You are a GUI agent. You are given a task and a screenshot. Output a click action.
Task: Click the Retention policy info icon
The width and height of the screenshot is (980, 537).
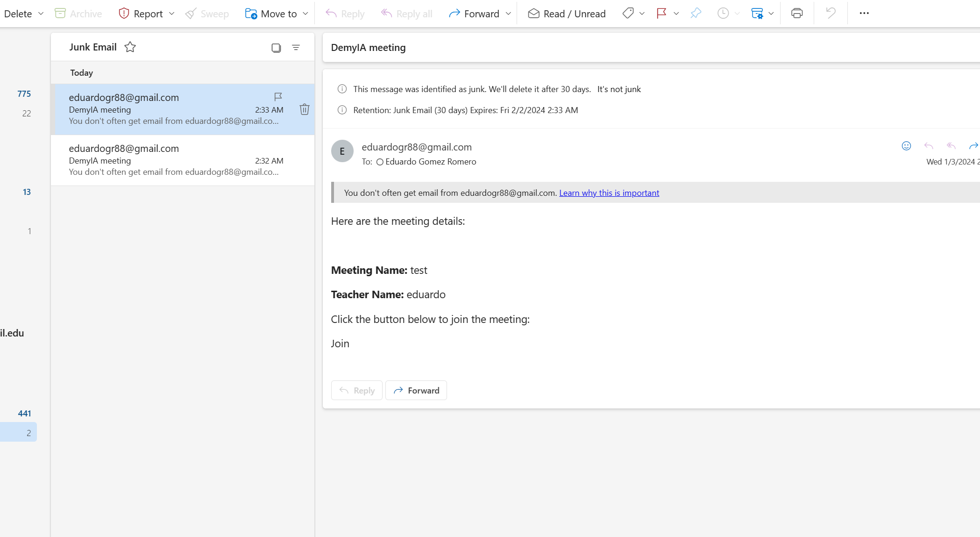coord(342,110)
